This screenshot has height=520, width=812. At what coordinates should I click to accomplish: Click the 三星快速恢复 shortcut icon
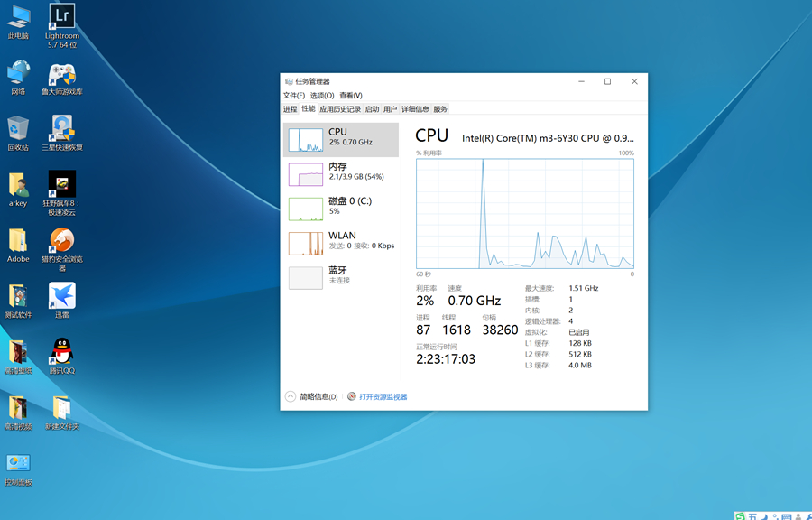(62, 133)
